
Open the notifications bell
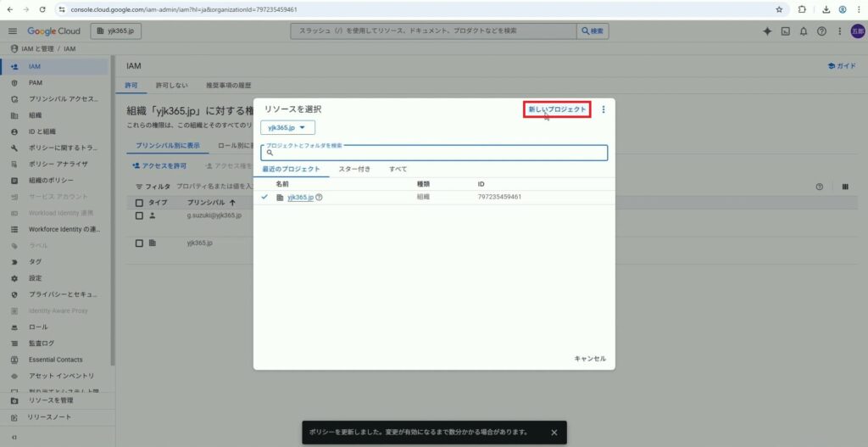pyautogui.click(x=804, y=31)
